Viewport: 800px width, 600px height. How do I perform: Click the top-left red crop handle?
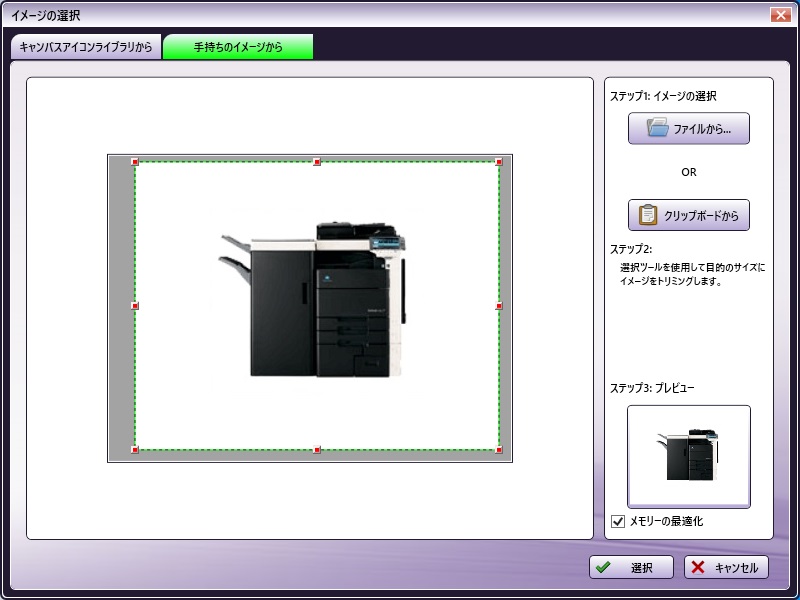135,162
